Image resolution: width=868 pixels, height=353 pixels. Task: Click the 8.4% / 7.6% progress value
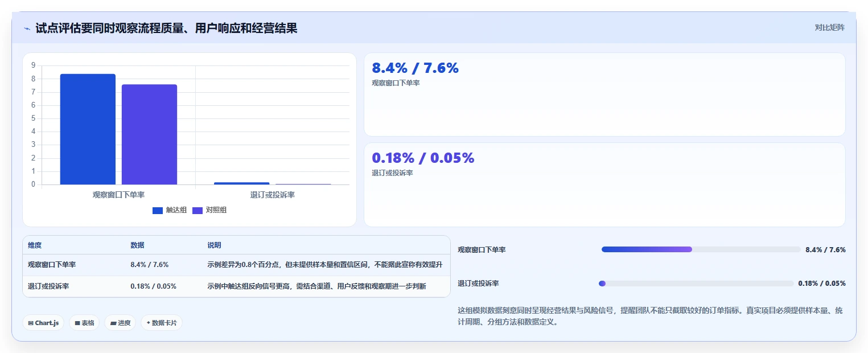pos(825,249)
